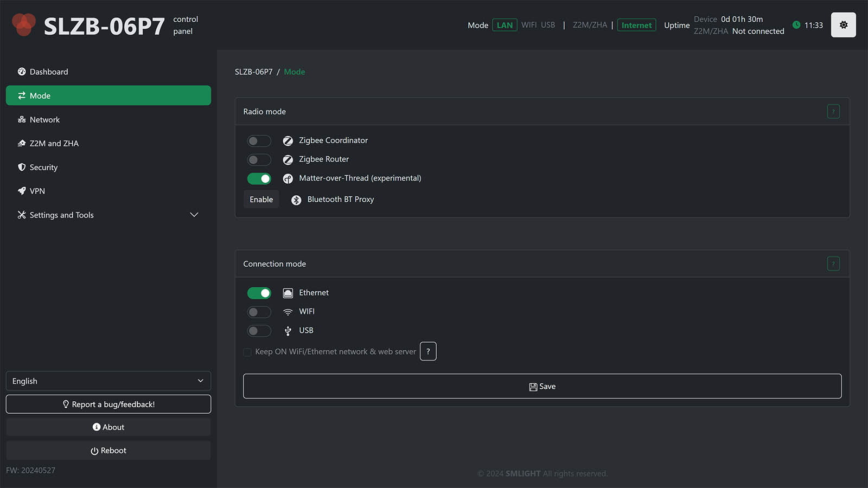The width and height of the screenshot is (868, 488).
Task: Click the Matter-over-Thread icon
Action: (288, 178)
